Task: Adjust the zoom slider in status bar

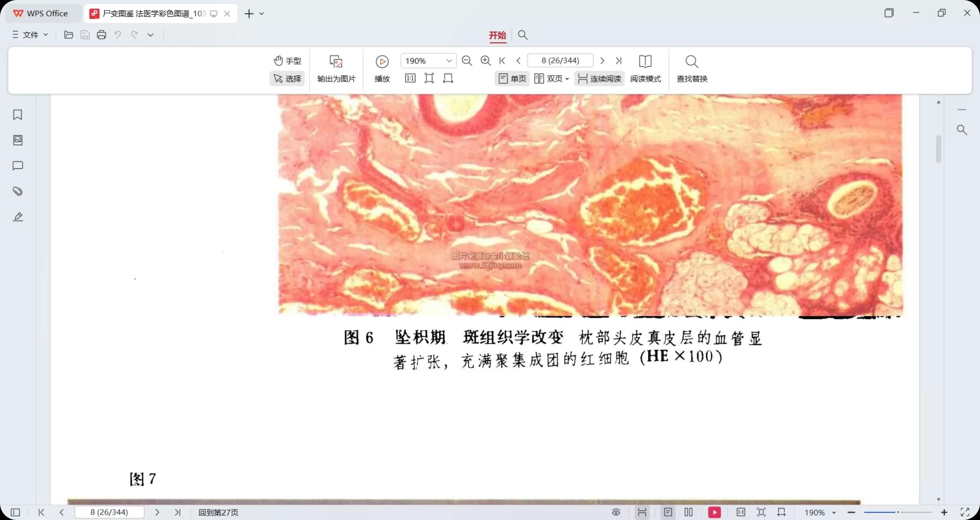Action: tap(898, 512)
